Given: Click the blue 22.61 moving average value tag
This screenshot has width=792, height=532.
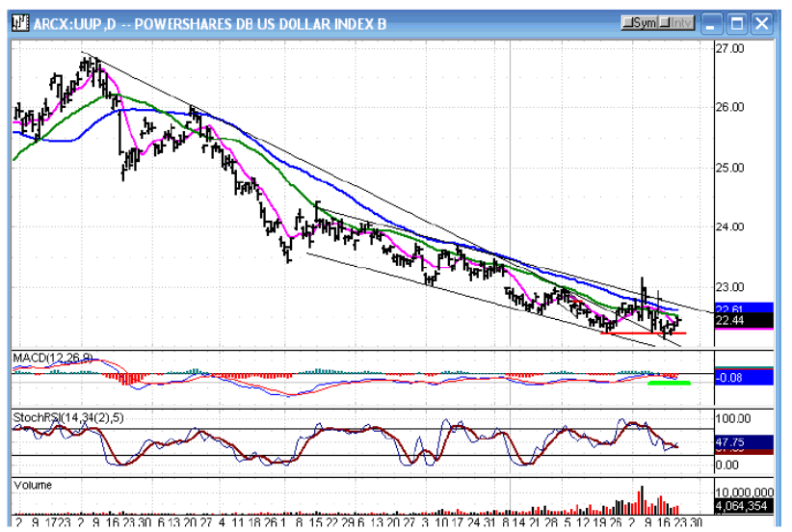Looking at the screenshot, I should [744, 307].
